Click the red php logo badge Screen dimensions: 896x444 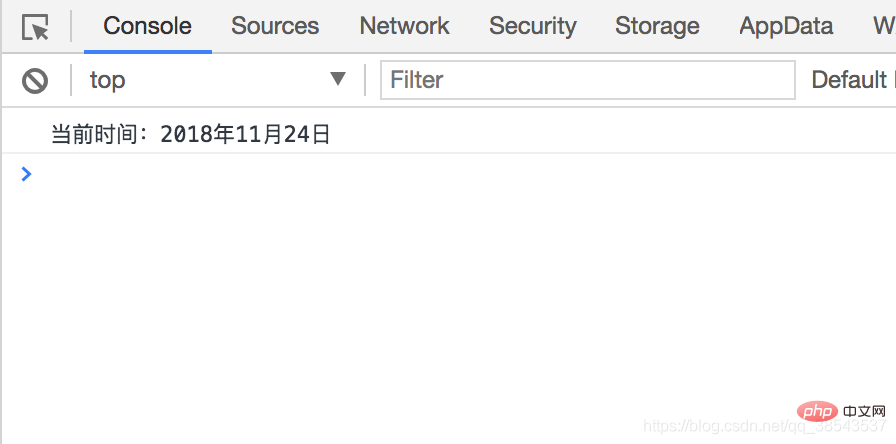click(x=817, y=410)
